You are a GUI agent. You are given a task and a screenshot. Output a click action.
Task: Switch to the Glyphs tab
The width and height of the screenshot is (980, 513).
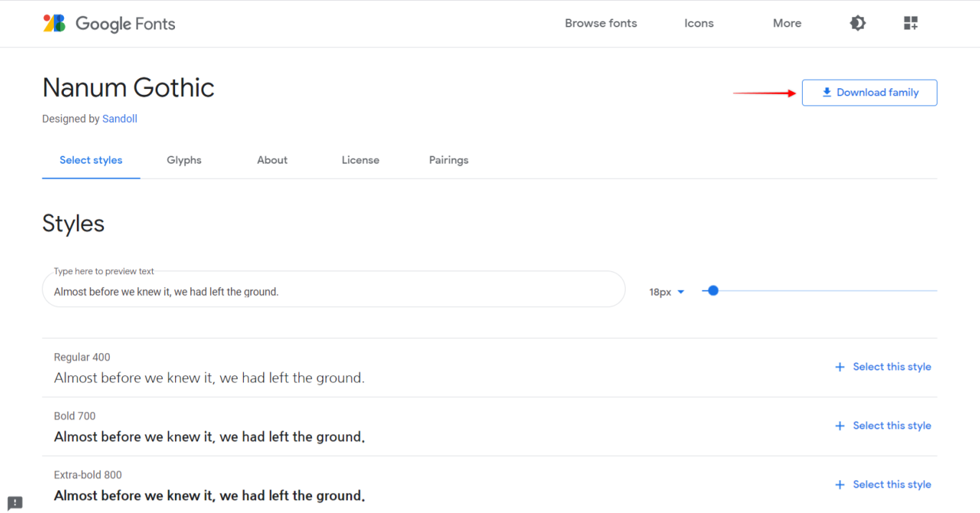tap(184, 160)
